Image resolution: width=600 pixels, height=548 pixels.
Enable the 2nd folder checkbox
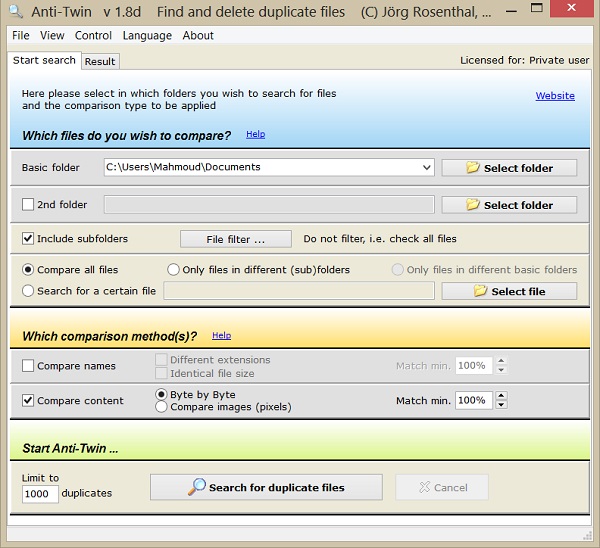coord(28,204)
